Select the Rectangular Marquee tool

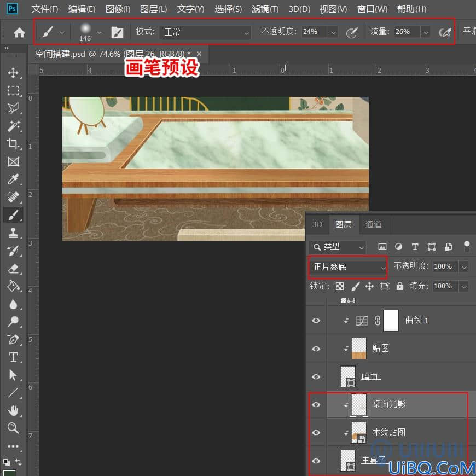(x=13, y=90)
